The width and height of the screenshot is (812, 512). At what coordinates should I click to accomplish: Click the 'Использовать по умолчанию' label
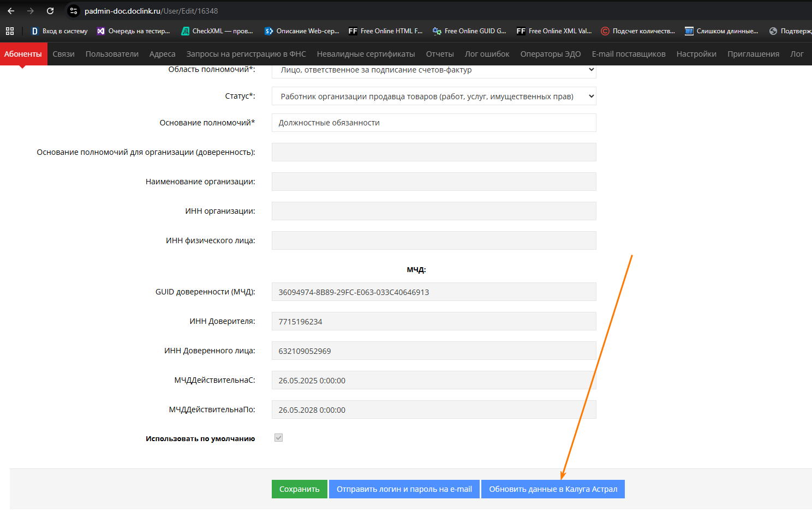pos(200,438)
